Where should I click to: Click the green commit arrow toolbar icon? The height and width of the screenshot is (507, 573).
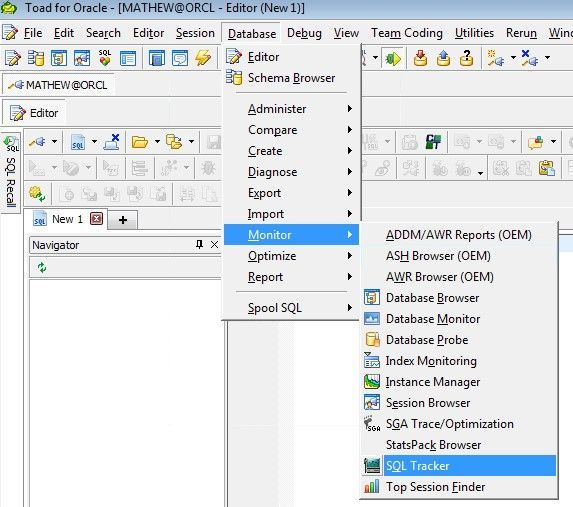[x=393, y=58]
